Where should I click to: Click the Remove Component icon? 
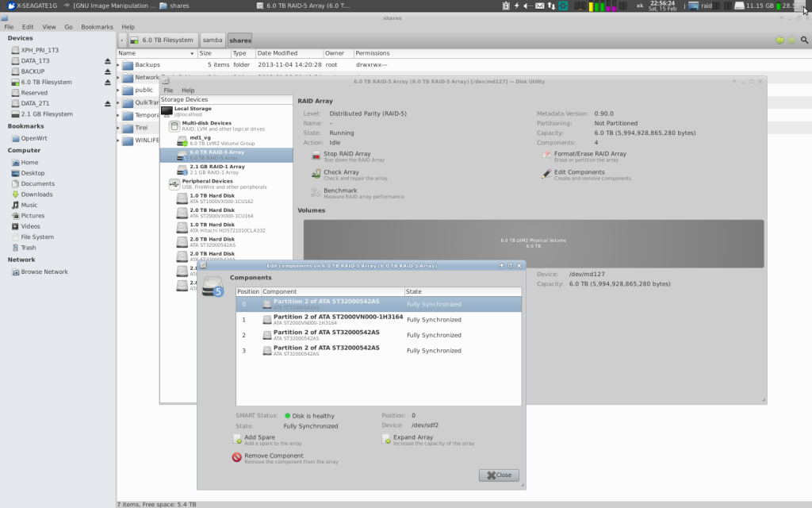pos(237,457)
